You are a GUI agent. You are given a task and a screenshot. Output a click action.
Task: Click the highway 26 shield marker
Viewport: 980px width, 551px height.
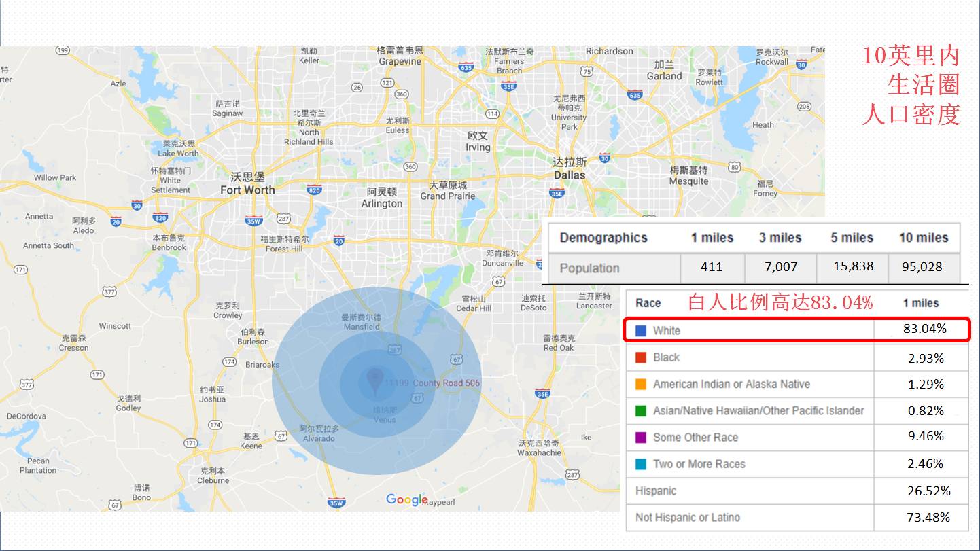point(357,86)
